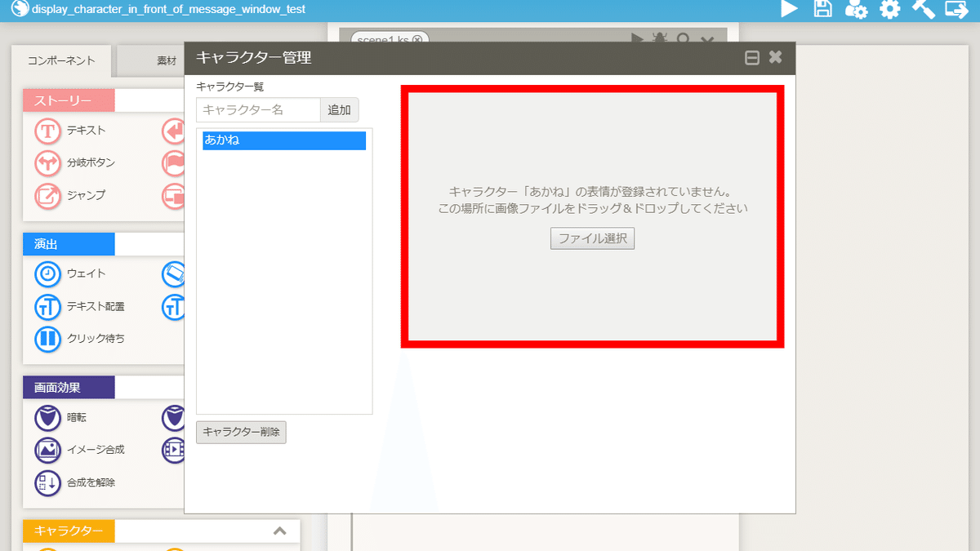Select the テキスト配置 component

coord(80,306)
